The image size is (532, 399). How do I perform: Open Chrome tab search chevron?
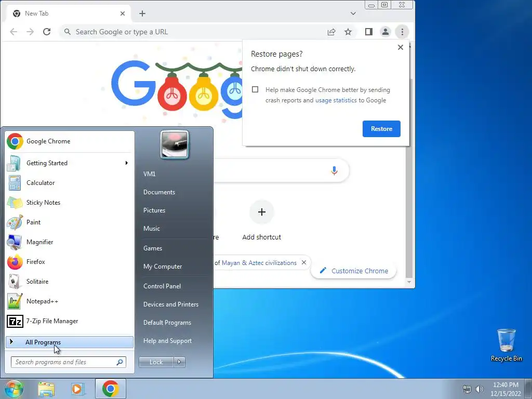pos(353,14)
